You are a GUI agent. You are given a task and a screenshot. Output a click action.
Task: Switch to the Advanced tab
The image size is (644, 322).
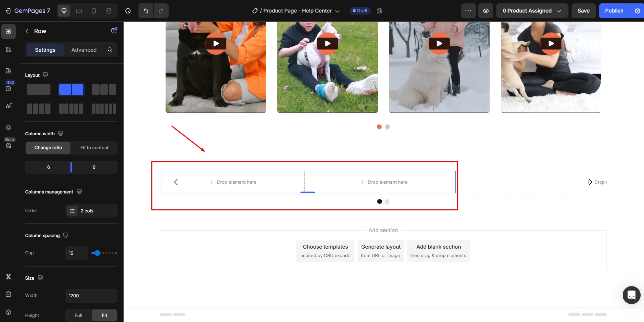[84, 50]
